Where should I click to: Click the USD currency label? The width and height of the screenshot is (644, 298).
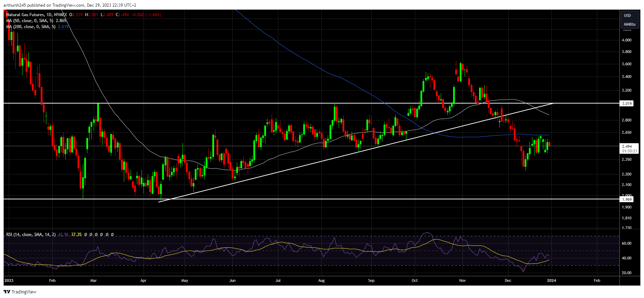[627, 15]
